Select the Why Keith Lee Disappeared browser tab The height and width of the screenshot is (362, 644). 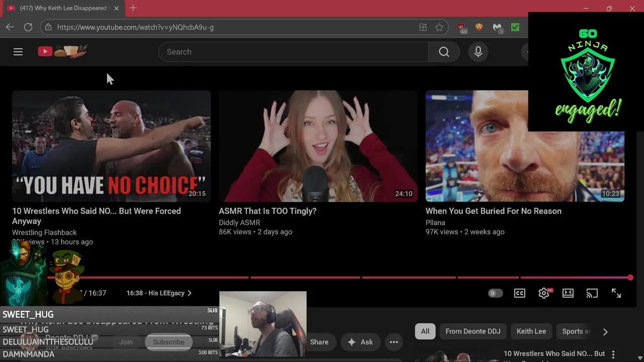point(63,8)
